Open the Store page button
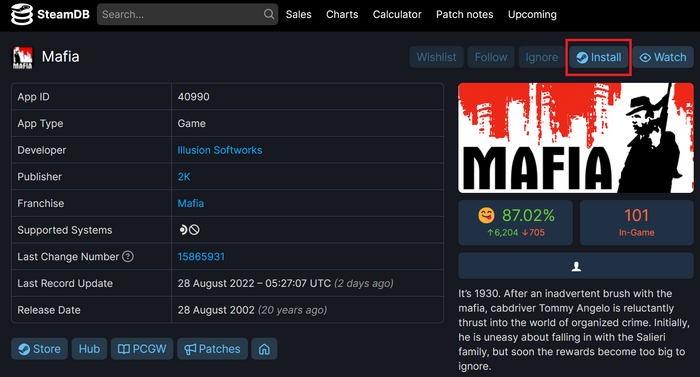This screenshot has width=700, height=377. (39, 349)
